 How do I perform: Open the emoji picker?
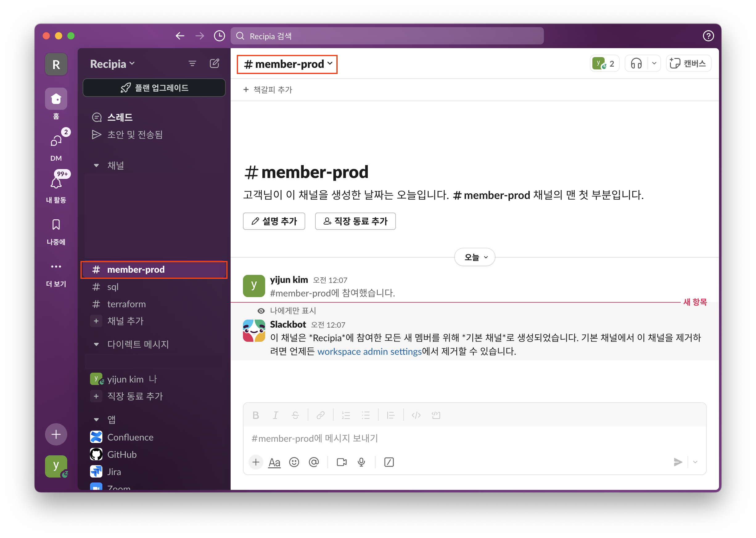pos(294,462)
